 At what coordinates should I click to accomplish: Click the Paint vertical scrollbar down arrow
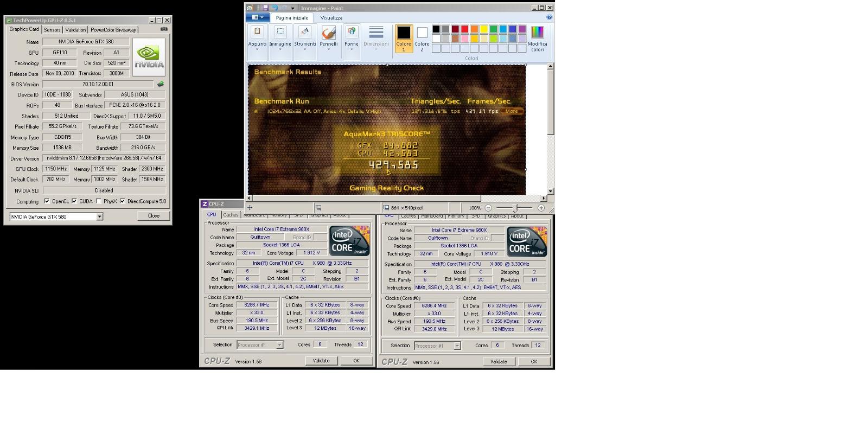[551, 191]
